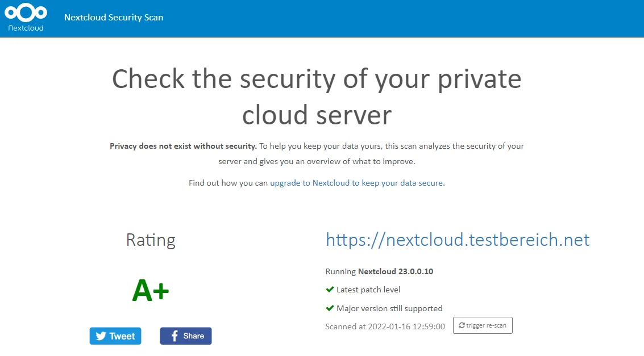
Task: Click the Check the security main headline
Action: click(x=317, y=97)
